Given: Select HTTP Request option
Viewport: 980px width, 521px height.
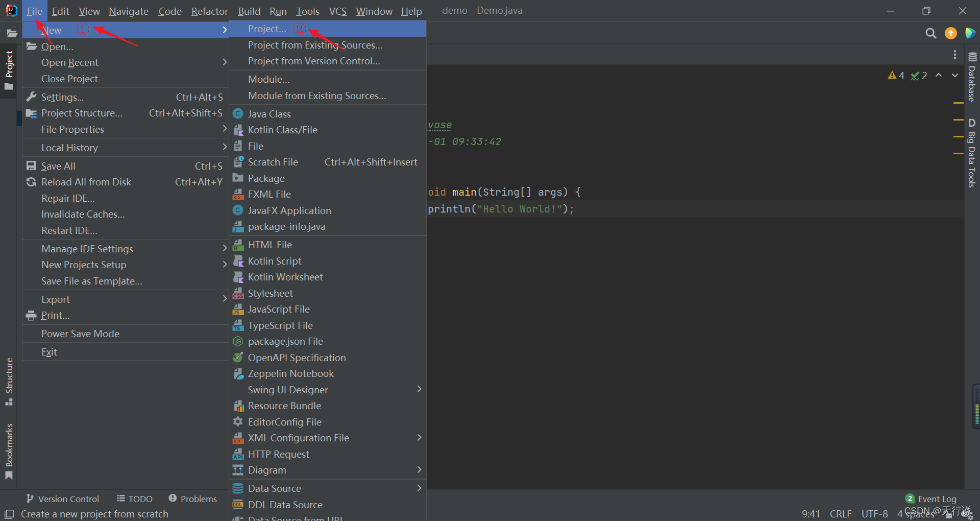Looking at the screenshot, I should [x=328, y=454].
